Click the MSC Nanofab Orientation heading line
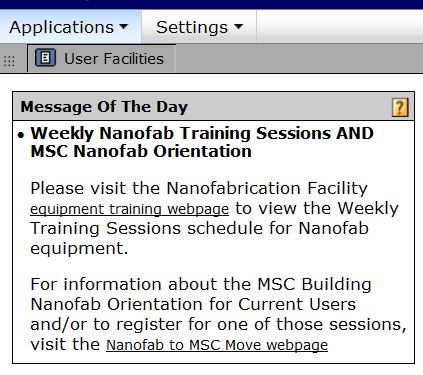This screenshot has width=423, height=375. pos(141,151)
